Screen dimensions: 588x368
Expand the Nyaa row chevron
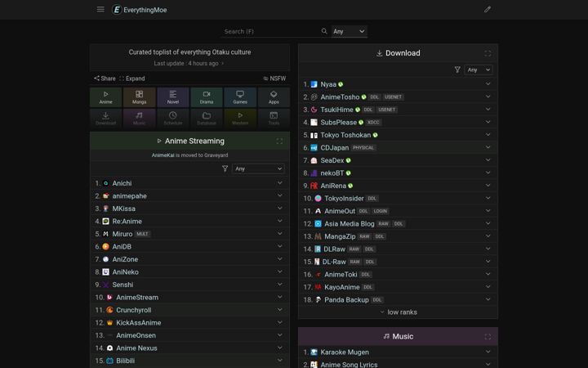click(488, 83)
